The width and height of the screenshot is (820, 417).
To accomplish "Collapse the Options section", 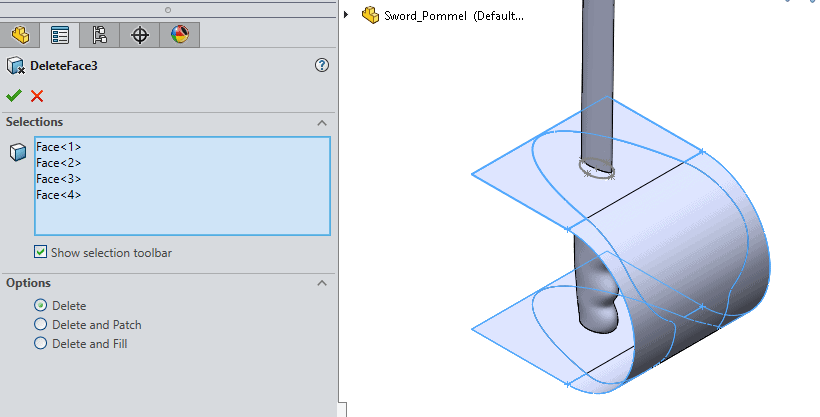I will click(322, 283).
